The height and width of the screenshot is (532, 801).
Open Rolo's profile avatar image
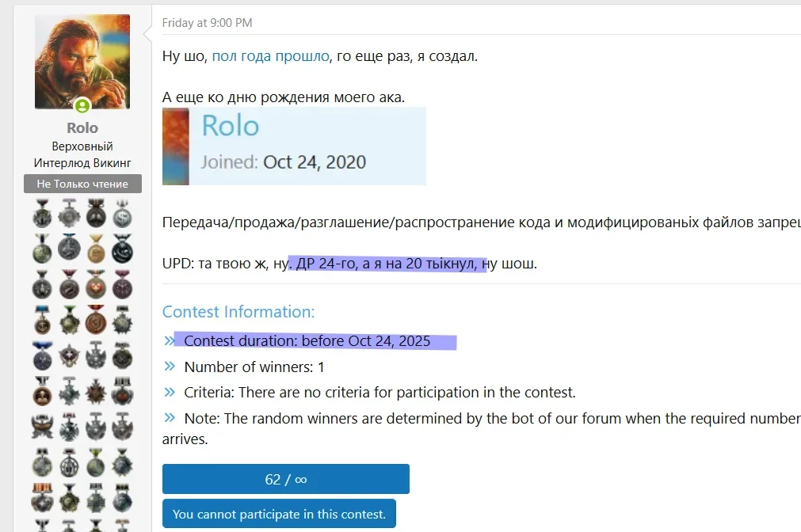[82, 62]
